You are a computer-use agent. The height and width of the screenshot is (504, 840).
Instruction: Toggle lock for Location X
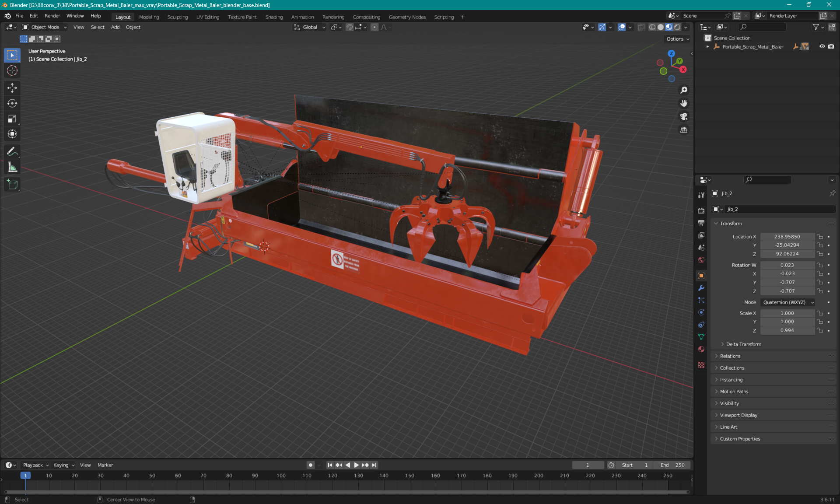[x=820, y=237]
